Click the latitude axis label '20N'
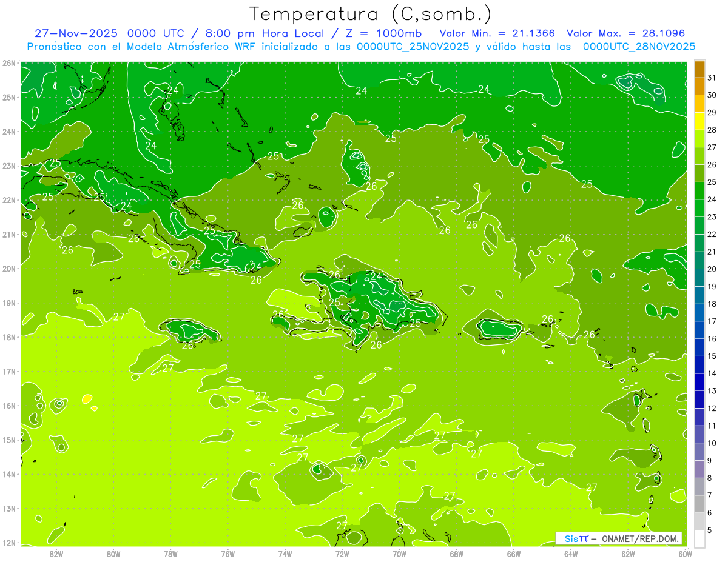Screen dimensions: 728x562 point(9,269)
